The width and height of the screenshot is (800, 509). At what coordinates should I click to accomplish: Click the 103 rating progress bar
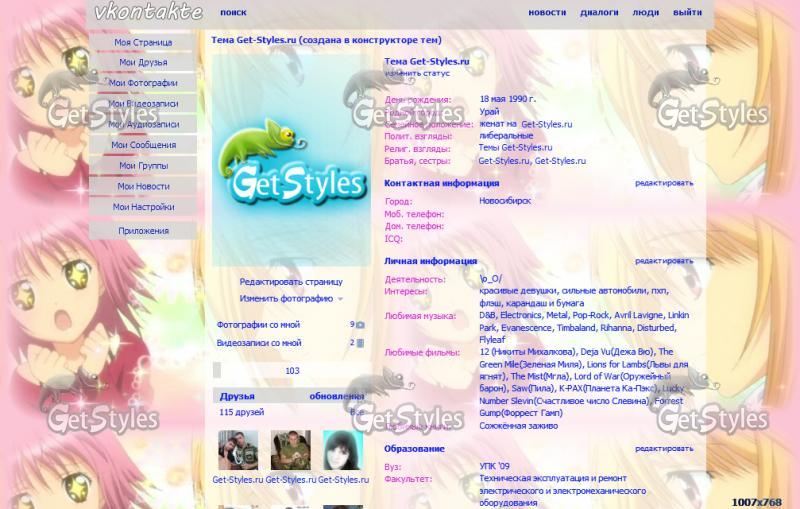click(291, 371)
